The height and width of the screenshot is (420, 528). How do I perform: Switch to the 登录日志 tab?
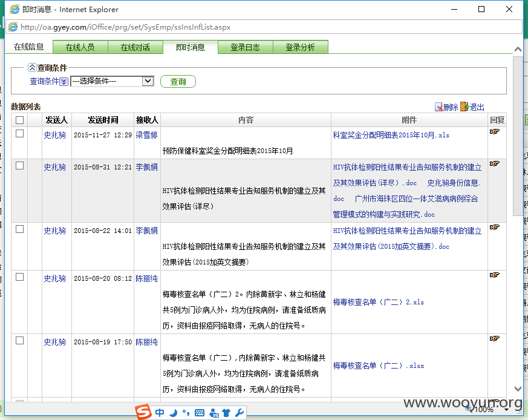(246, 47)
